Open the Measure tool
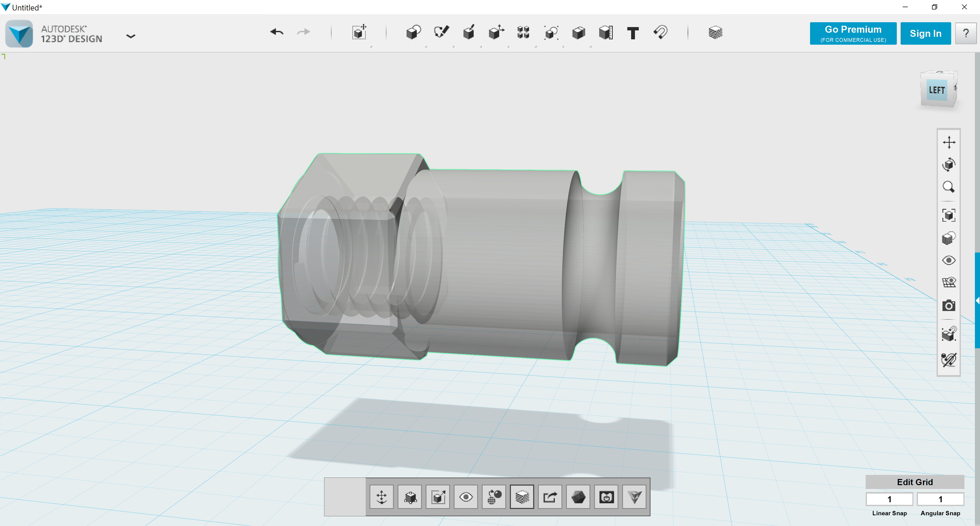This screenshot has height=526, width=980. click(606, 33)
